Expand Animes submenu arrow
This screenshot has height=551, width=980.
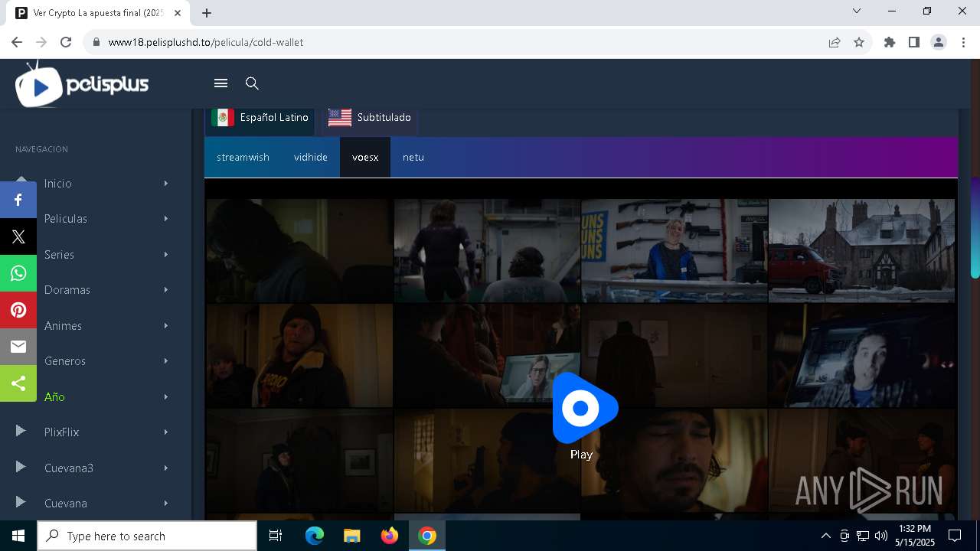165,326
